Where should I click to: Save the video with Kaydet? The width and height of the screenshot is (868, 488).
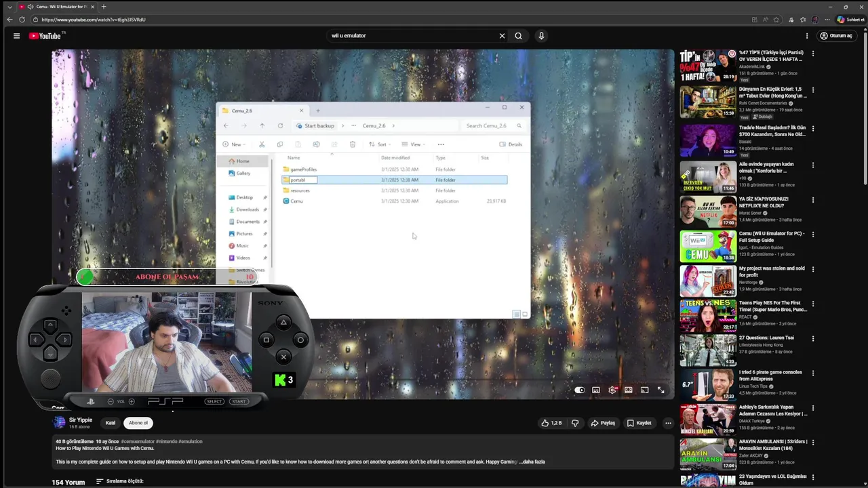[639, 423]
